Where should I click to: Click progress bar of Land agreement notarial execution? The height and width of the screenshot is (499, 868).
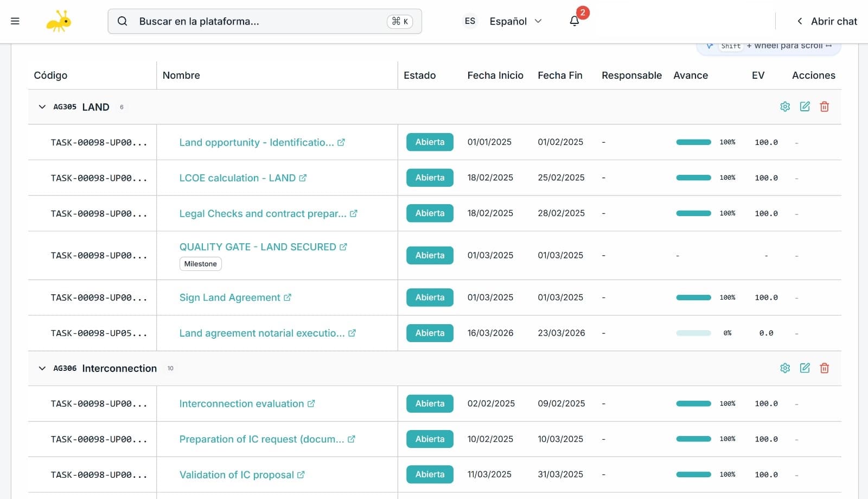click(x=693, y=333)
